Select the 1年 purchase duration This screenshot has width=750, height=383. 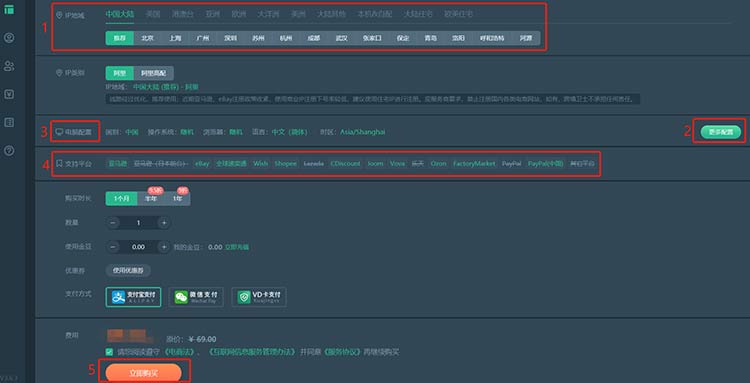pos(177,198)
